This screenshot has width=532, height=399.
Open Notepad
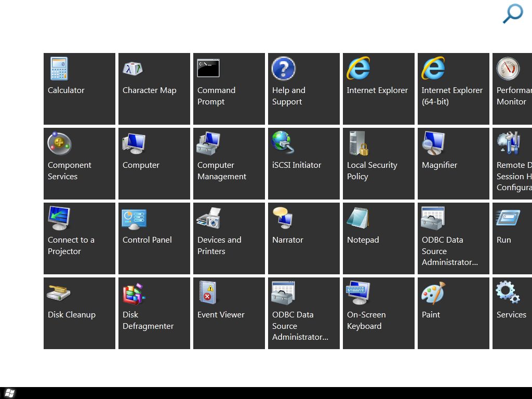click(x=379, y=238)
